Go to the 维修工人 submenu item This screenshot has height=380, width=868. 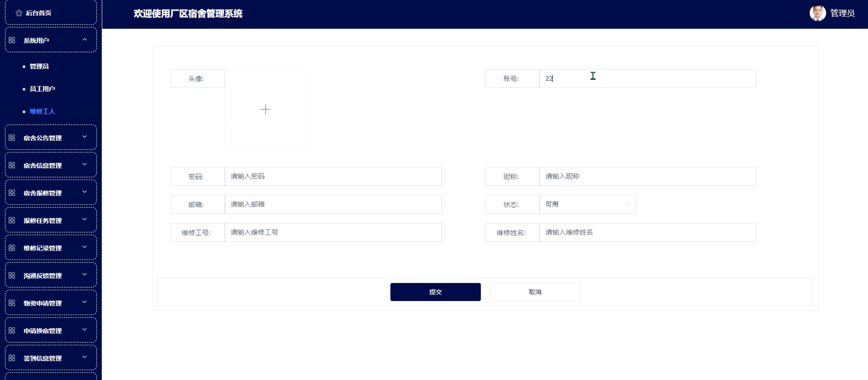click(x=42, y=112)
